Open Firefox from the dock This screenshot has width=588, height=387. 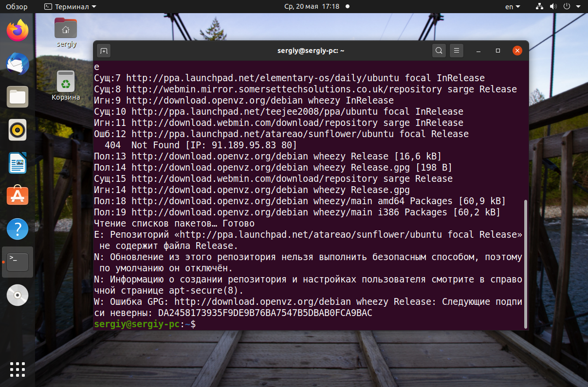(18, 31)
